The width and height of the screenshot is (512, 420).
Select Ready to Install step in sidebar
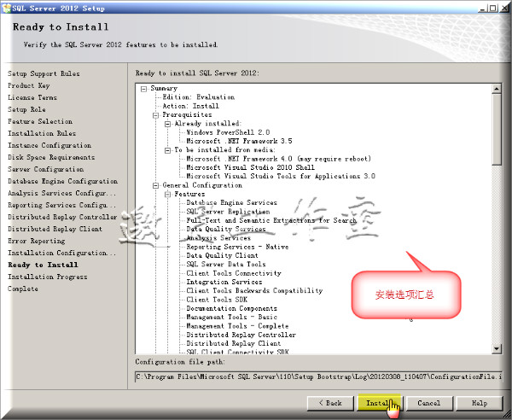[44, 265]
